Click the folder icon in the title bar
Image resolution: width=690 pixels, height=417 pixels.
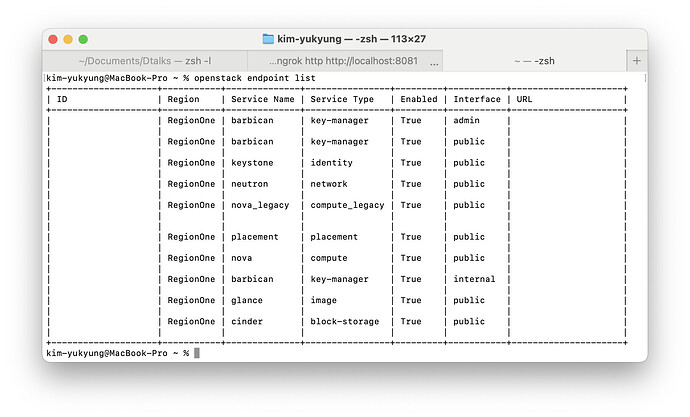point(268,39)
